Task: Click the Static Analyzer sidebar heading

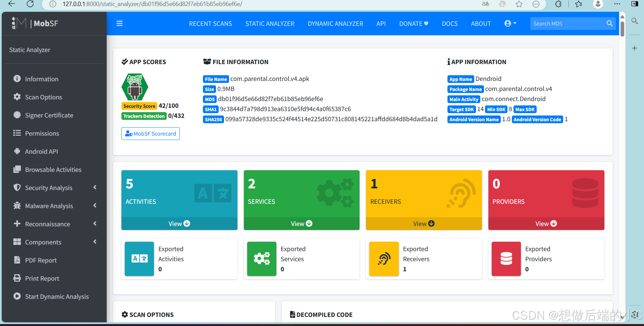Action: coord(30,50)
